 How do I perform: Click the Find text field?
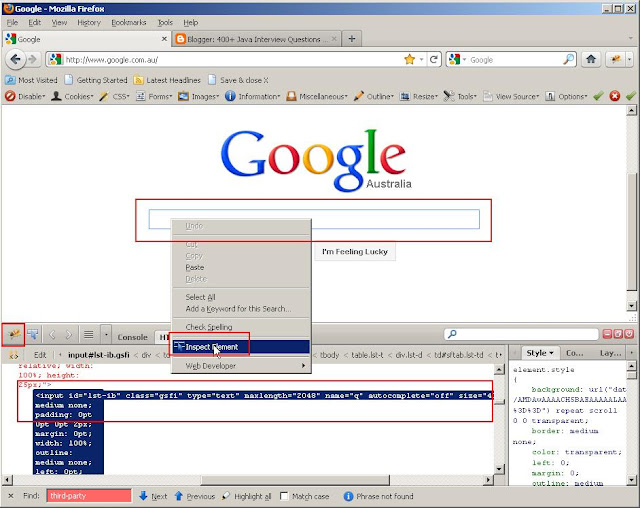tap(89, 496)
